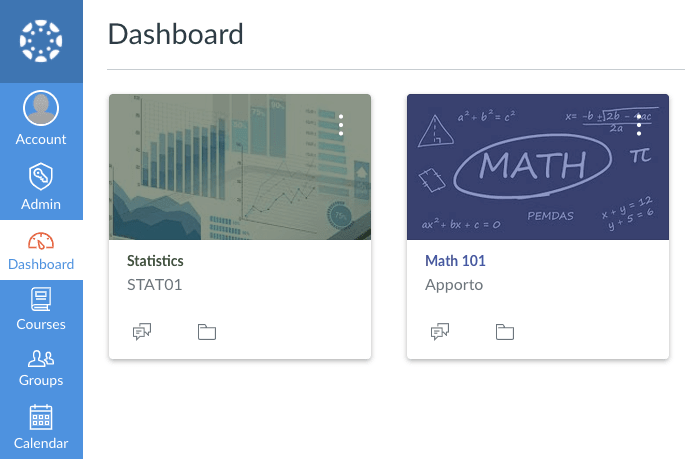Go to Dashboard via speedometer icon
This screenshot has width=685, height=459.
(x=41, y=242)
